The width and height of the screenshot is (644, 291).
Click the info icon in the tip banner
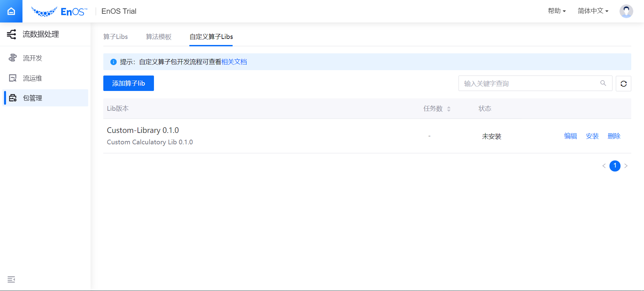(113, 62)
